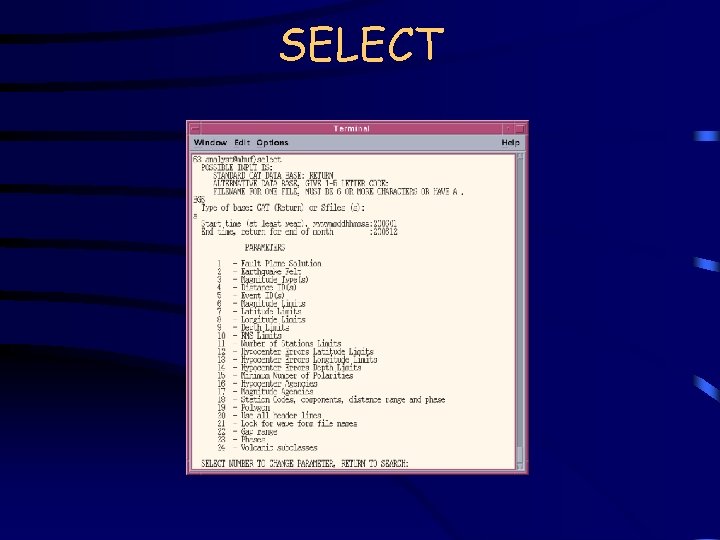
Task: Click 'Station Codes, components, distance range' line
Action: (x=331, y=399)
